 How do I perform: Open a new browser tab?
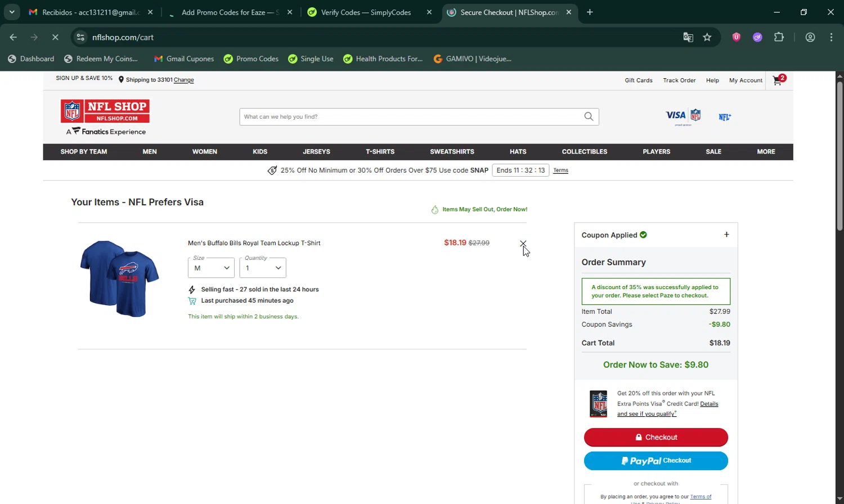(x=590, y=12)
